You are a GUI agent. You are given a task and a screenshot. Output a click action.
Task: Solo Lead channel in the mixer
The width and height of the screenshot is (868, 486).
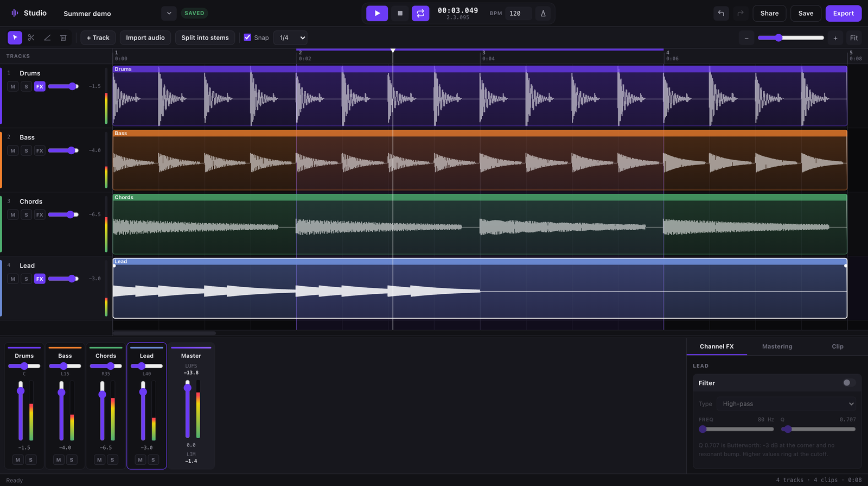coord(153,460)
